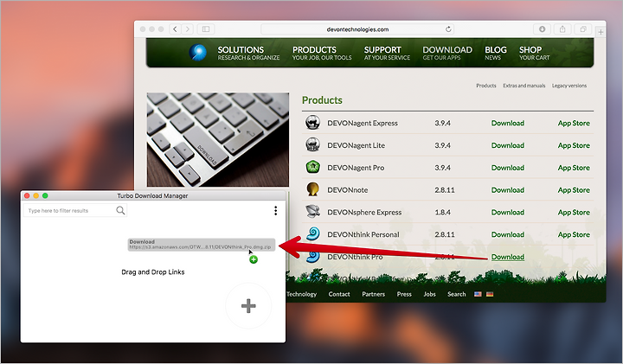
Task: Click Extras and manuals link
Action: click(x=524, y=86)
